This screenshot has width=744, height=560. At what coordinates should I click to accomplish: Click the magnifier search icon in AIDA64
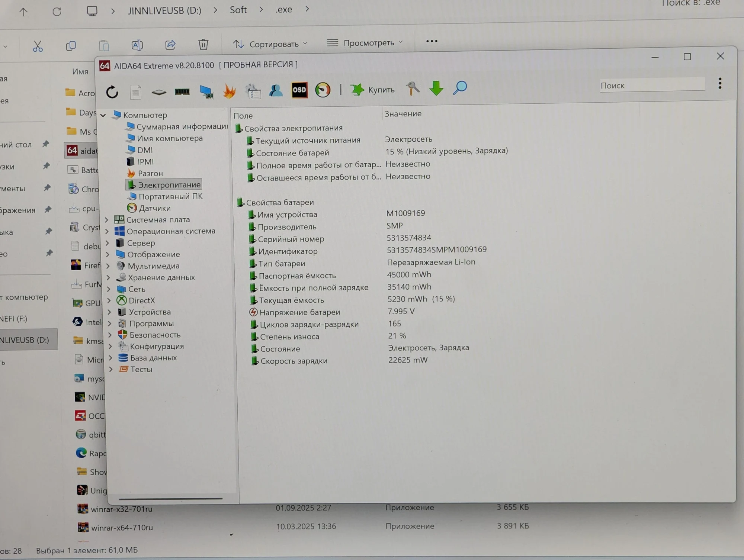460,88
